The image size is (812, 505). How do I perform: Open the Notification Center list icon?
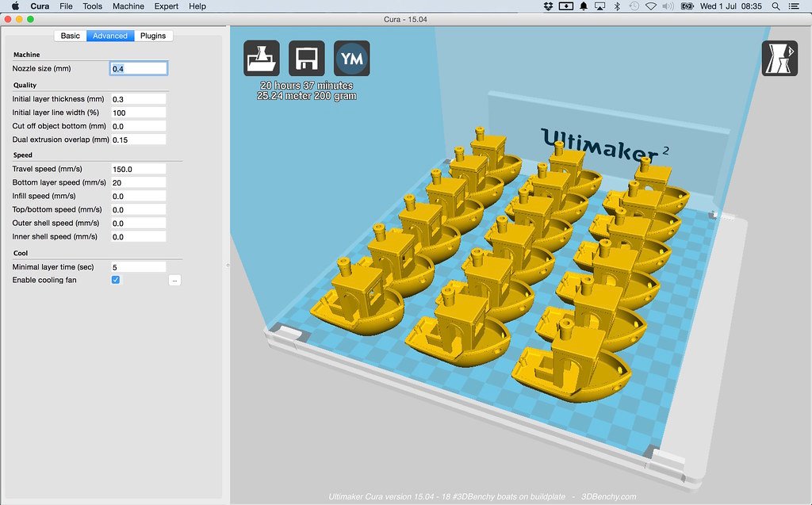click(794, 6)
